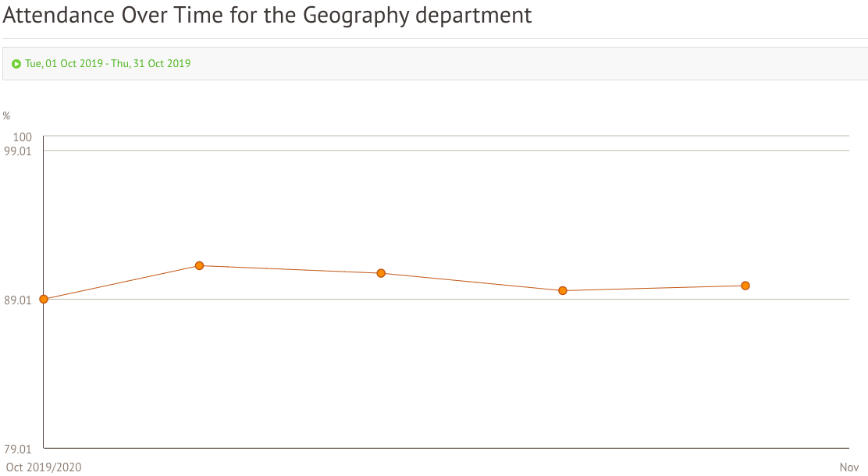Click the 89.01 y-axis label
868x476 pixels.
[19, 300]
